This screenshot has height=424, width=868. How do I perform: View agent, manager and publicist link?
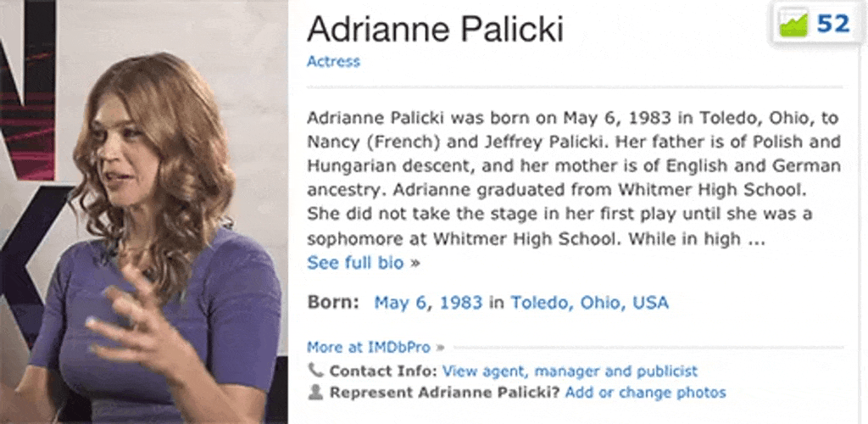click(x=570, y=371)
